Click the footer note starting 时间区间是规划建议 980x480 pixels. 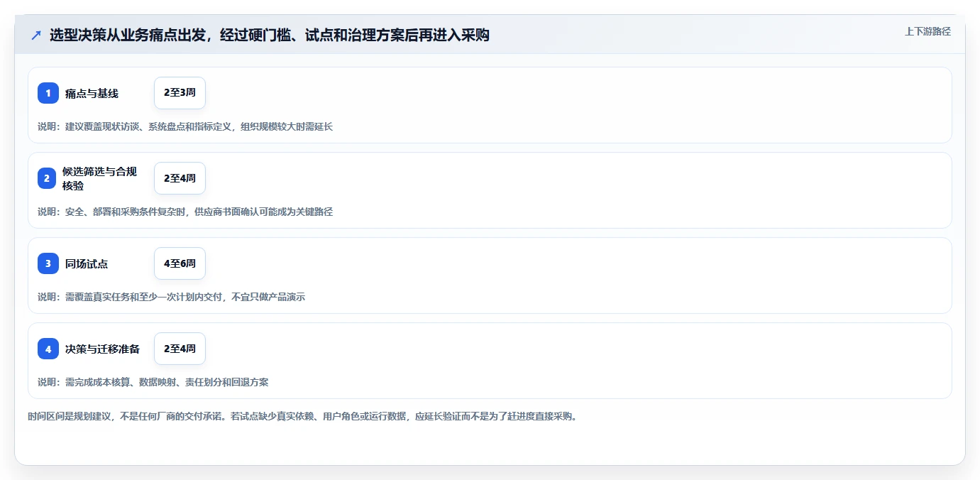coord(304,416)
